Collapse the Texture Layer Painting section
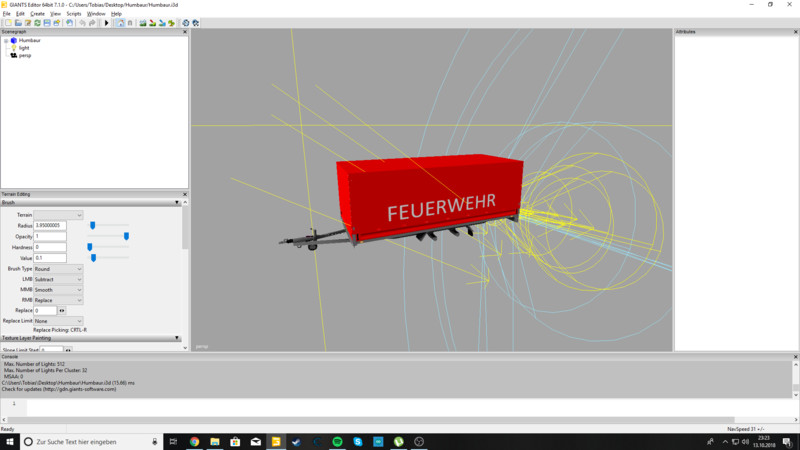This screenshot has width=800, height=450. point(177,338)
